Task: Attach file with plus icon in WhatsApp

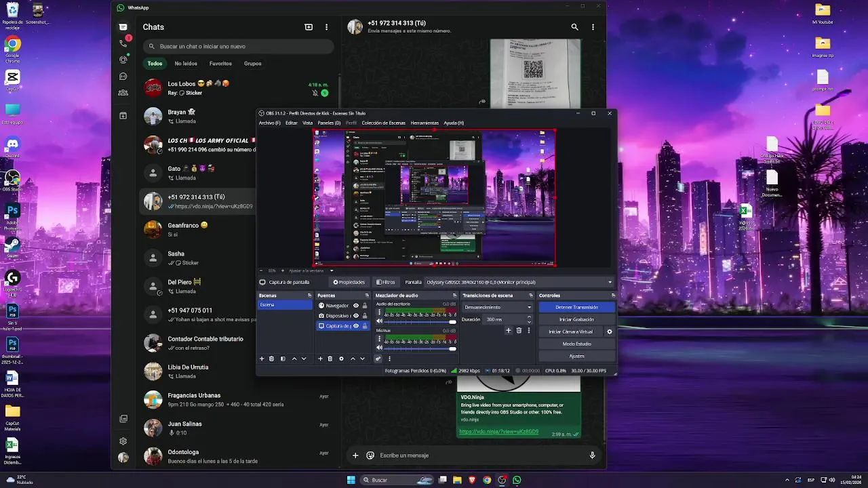Action: pyautogui.click(x=355, y=455)
